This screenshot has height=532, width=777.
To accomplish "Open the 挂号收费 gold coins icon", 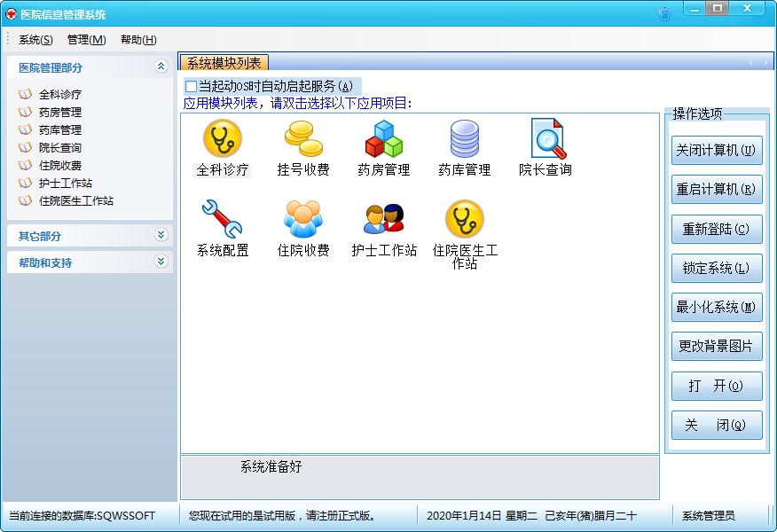I will (x=303, y=138).
